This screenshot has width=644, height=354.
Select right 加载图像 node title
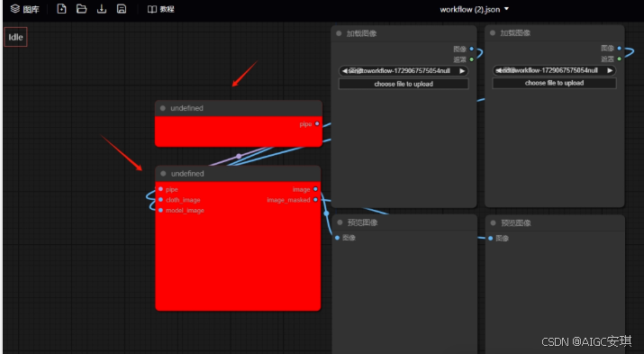tap(515, 32)
